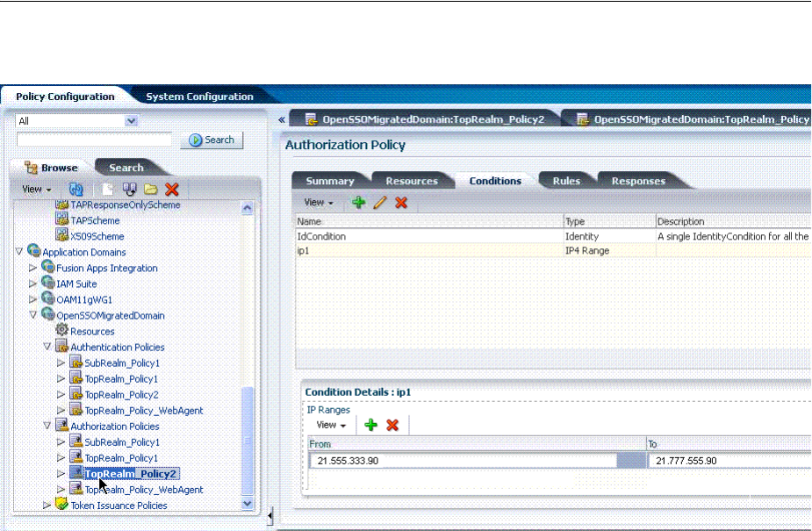812x531 pixels.
Task: Select the ip1 condition row
Action: point(553,250)
